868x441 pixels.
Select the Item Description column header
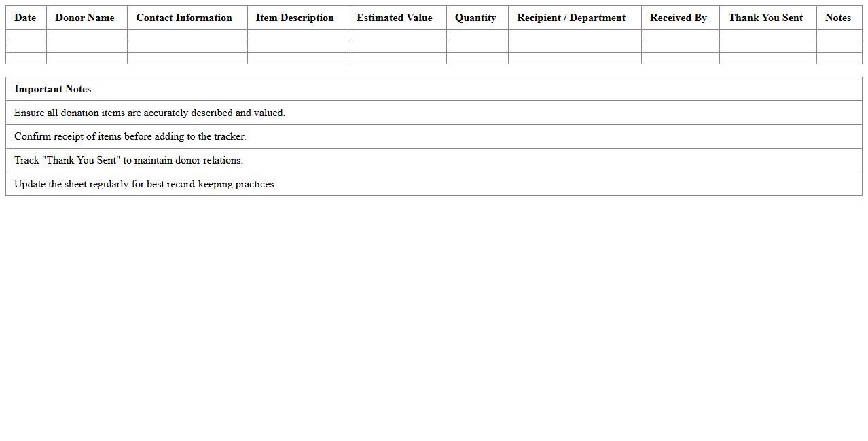(x=295, y=18)
